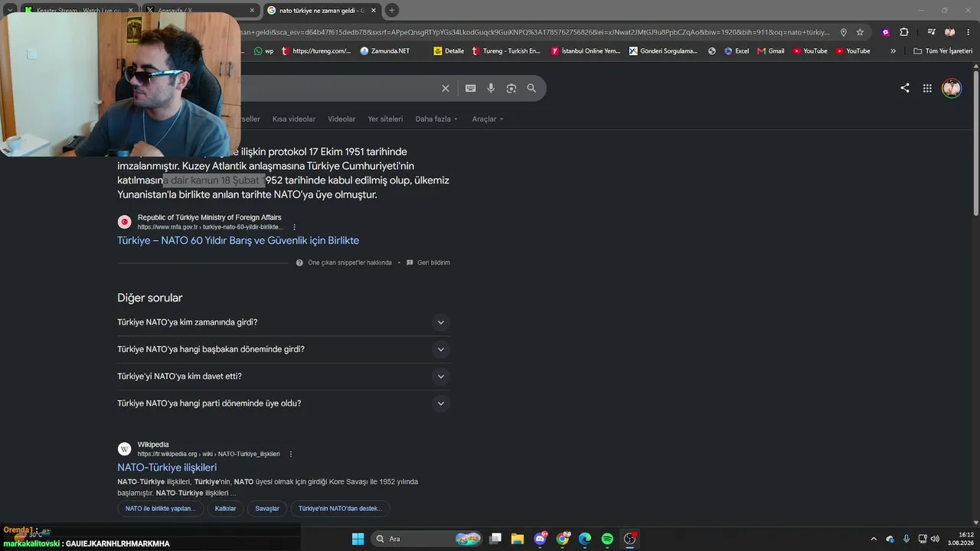Open OBS Studio from the taskbar

[629, 539]
